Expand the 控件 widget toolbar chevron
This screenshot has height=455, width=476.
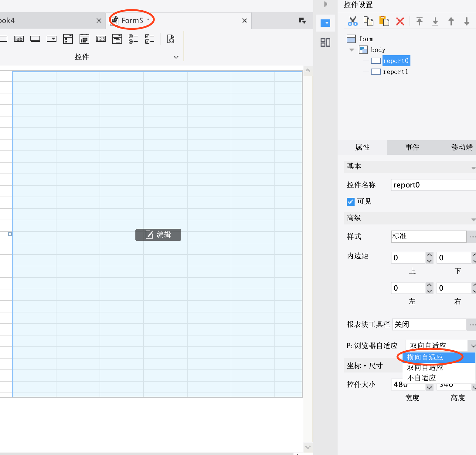(x=176, y=57)
